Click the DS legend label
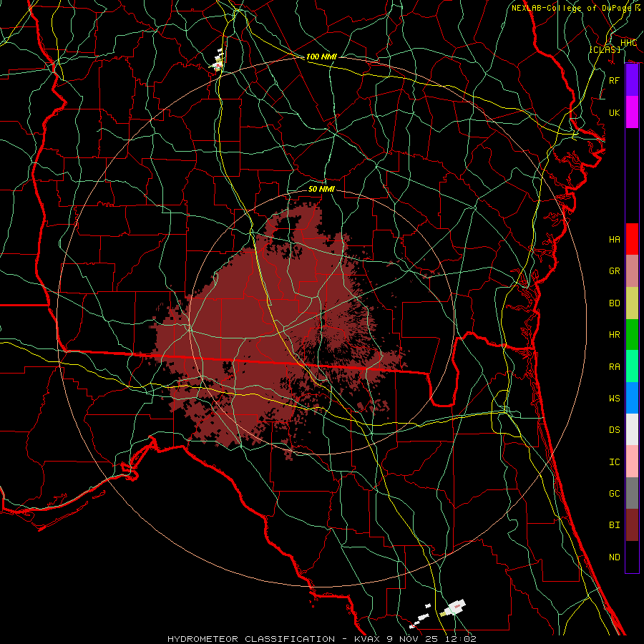 click(615, 430)
